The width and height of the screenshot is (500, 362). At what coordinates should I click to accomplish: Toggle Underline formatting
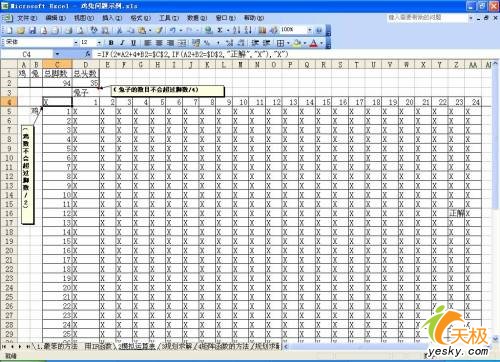(133, 43)
